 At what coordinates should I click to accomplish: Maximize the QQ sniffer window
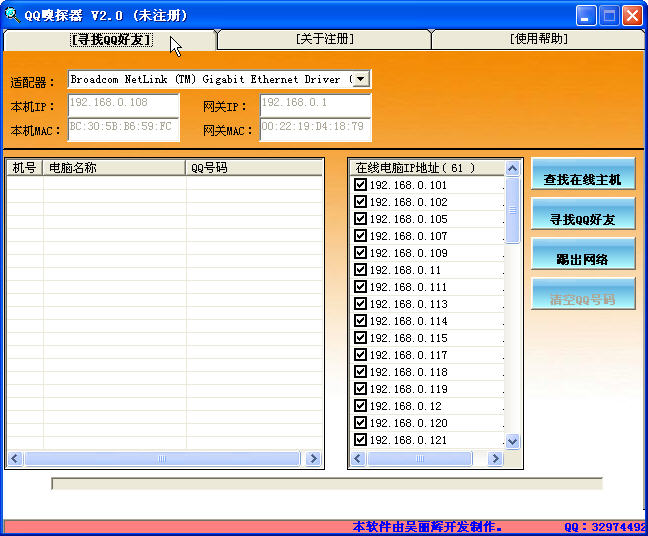(x=610, y=15)
